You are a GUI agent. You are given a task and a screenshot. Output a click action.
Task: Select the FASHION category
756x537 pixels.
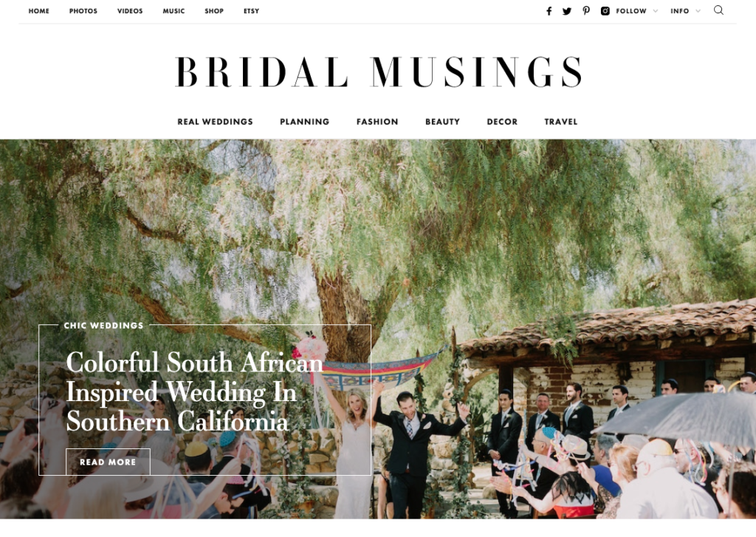377,122
